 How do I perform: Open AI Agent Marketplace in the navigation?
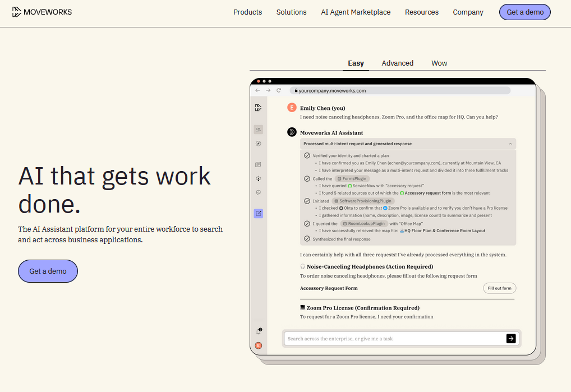[356, 12]
